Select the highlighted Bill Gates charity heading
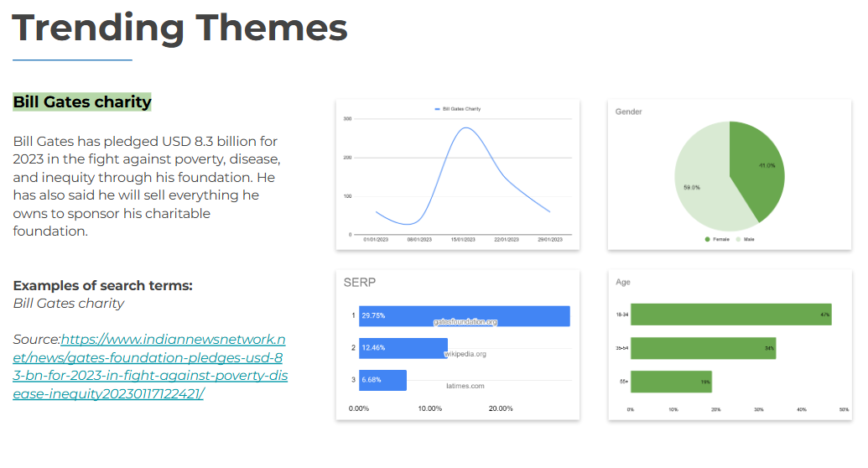This screenshot has width=868, height=468. click(82, 102)
